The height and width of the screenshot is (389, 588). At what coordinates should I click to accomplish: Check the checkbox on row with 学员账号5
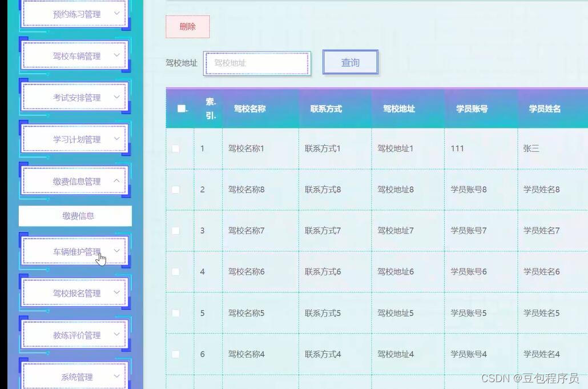click(176, 312)
